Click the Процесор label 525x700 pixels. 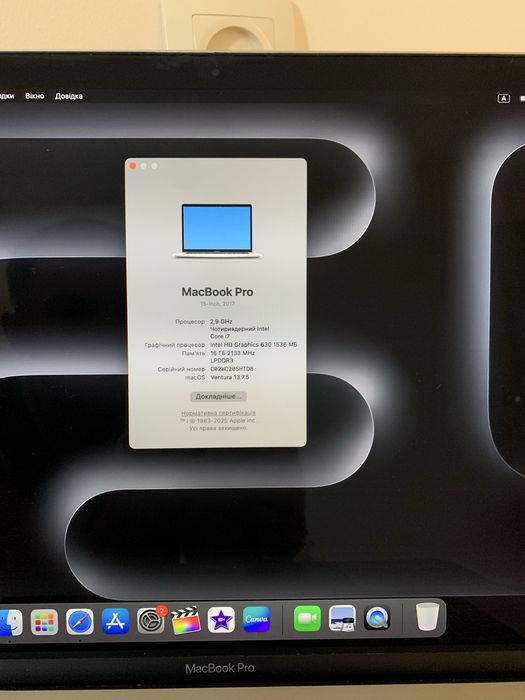point(190,321)
